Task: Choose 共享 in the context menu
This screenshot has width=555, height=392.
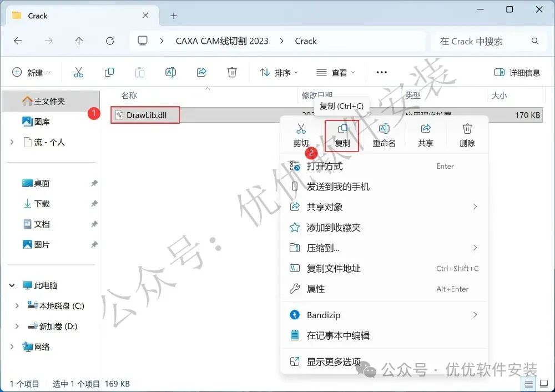Action: tap(426, 135)
